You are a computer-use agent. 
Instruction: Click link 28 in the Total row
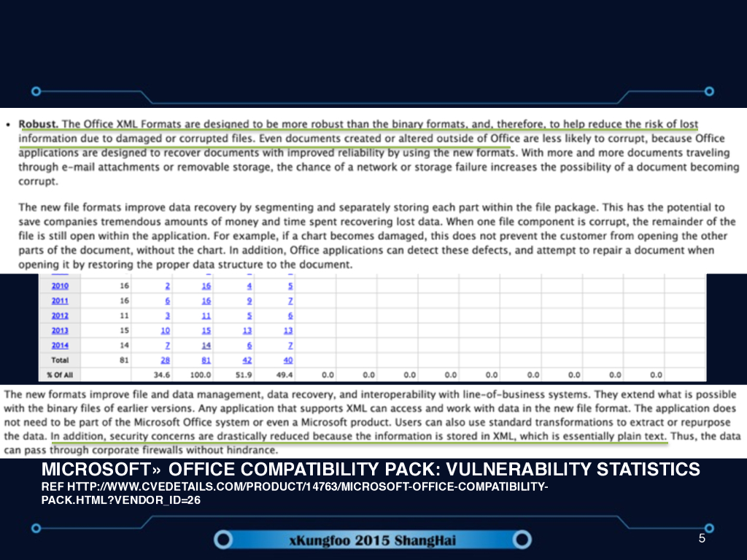pos(166,359)
